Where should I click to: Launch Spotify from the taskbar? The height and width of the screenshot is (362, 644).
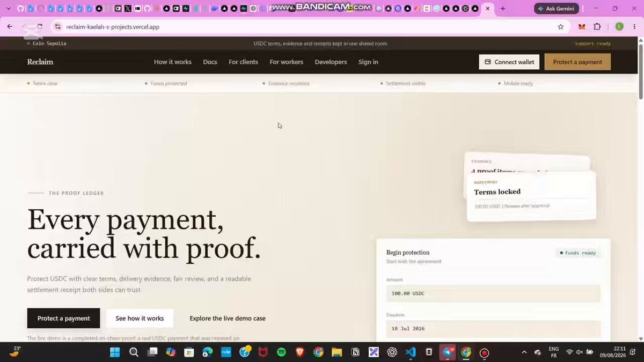coord(281,352)
